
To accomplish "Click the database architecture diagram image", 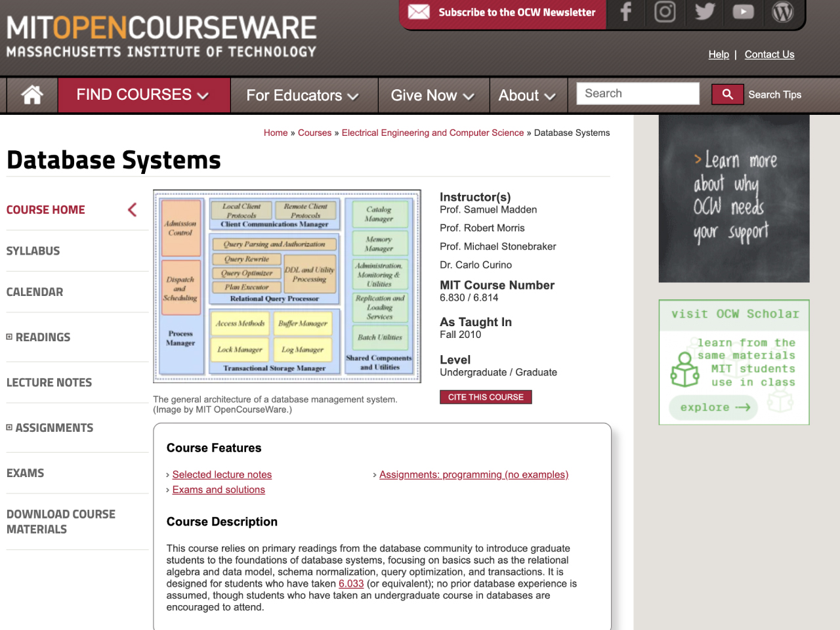I will 287,286.
